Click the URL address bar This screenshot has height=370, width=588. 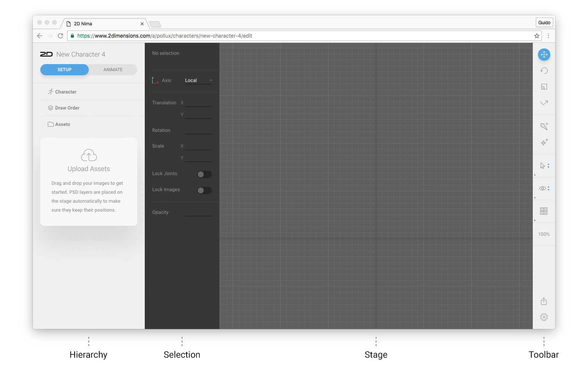(x=304, y=36)
